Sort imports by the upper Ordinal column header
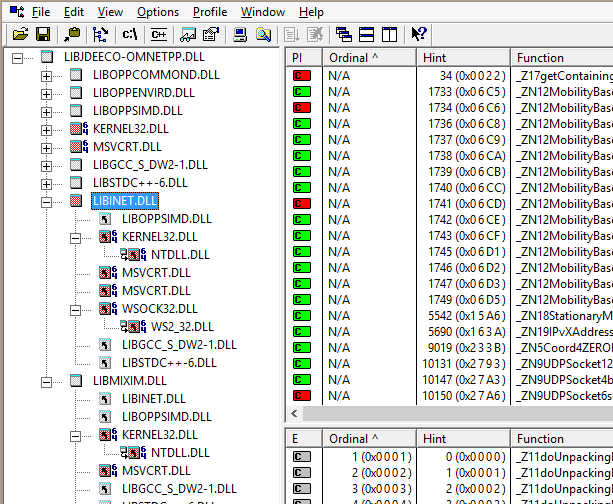Screen dimensions: 613x504 point(369,58)
